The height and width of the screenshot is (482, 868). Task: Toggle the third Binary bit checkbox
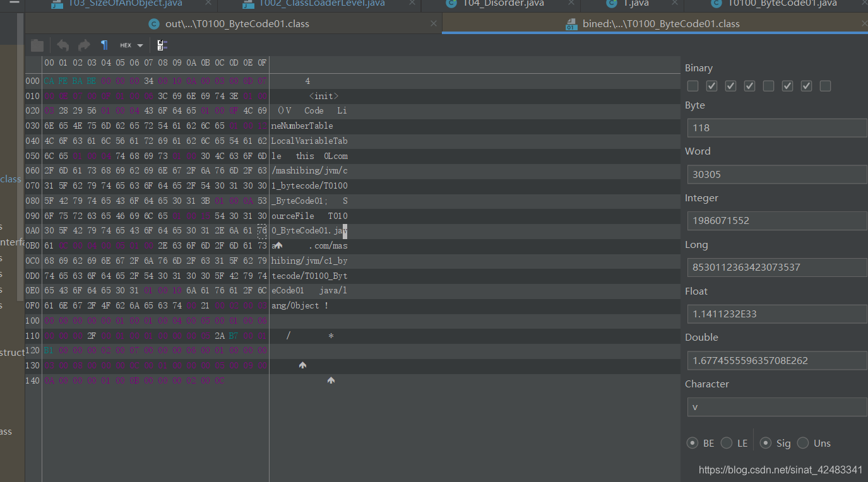point(730,86)
